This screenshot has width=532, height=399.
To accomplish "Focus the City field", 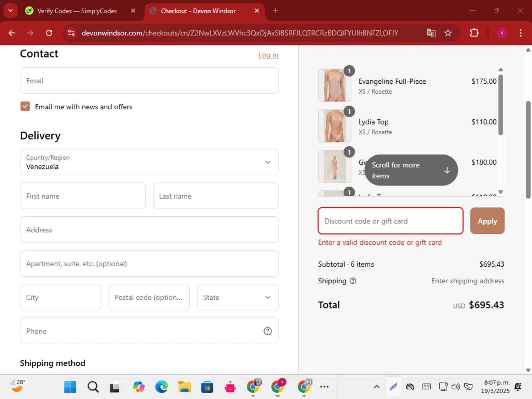I will [x=61, y=297].
